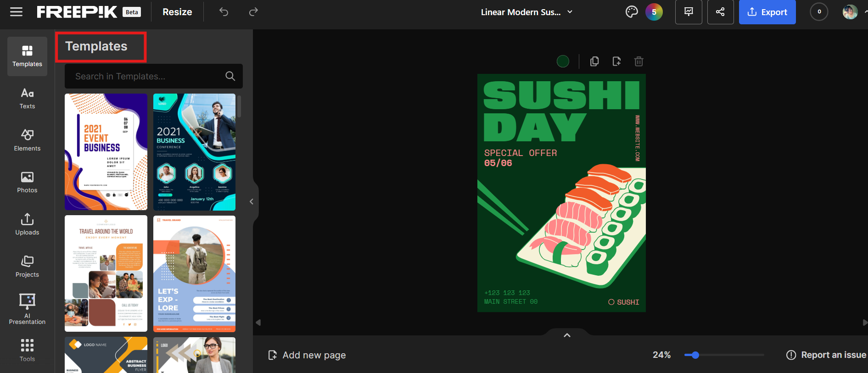Click the Export button
The height and width of the screenshot is (373, 868).
pos(767,12)
